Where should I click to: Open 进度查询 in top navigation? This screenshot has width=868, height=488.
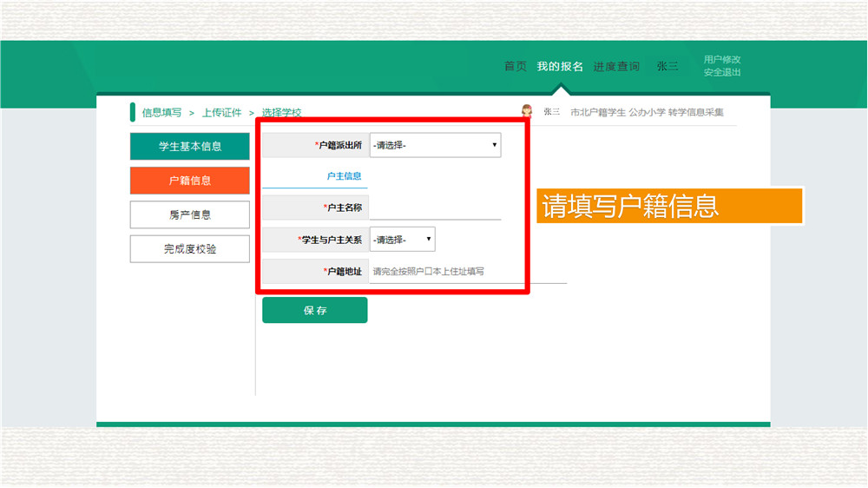tap(616, 66)
